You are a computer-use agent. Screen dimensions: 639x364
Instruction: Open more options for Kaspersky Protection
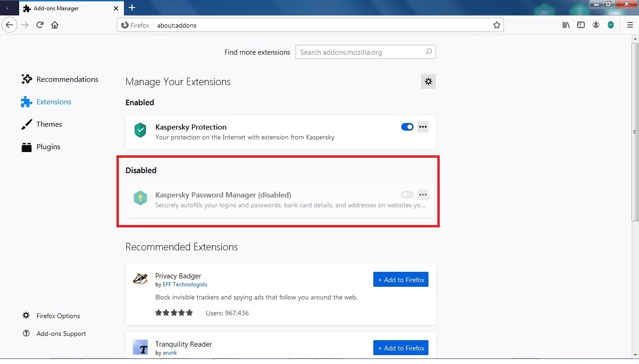point(423,127)
